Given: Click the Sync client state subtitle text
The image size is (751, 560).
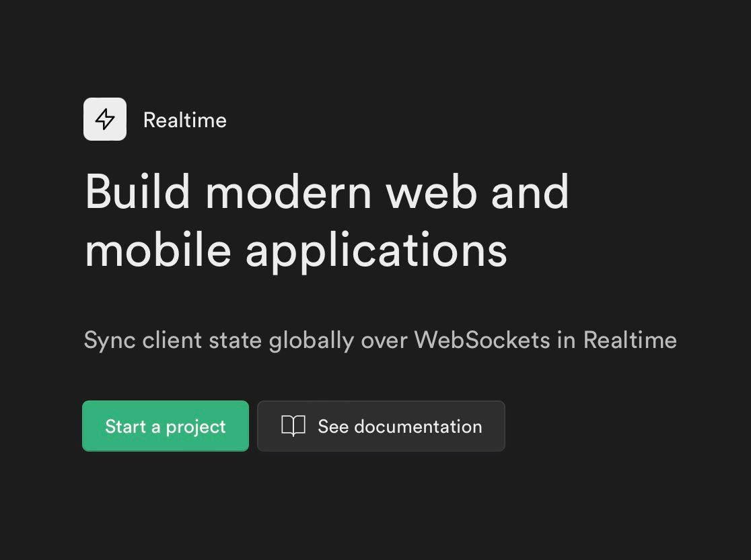Looking at the screenshot, I should [380, 341].
